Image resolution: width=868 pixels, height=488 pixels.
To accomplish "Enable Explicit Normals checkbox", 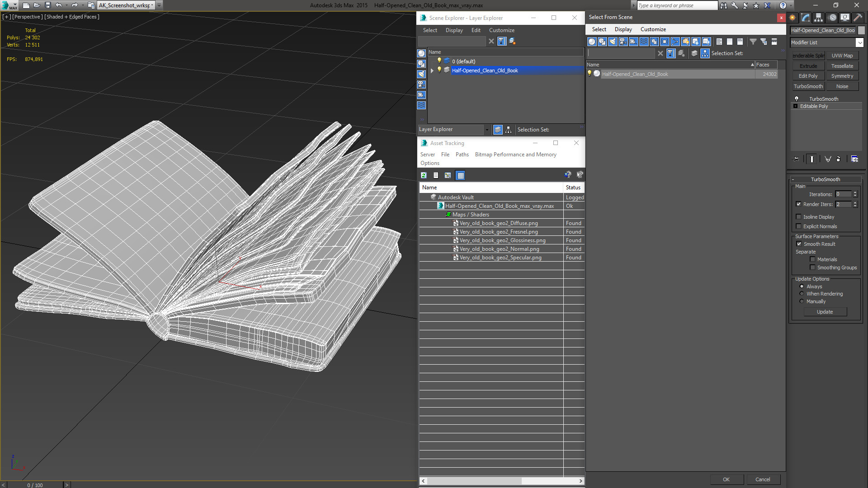I will [x=798, y=226].
